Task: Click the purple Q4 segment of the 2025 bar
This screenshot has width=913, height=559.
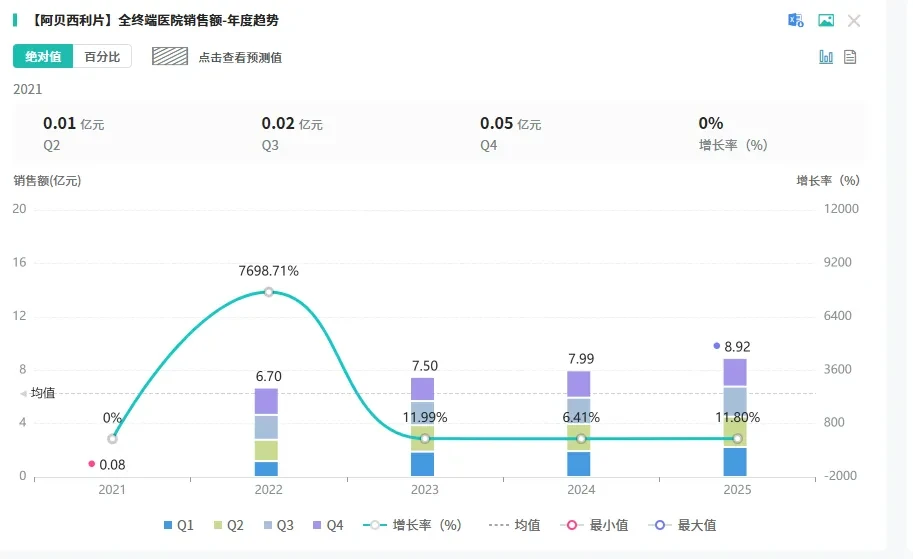Action: tap(735, 372)
